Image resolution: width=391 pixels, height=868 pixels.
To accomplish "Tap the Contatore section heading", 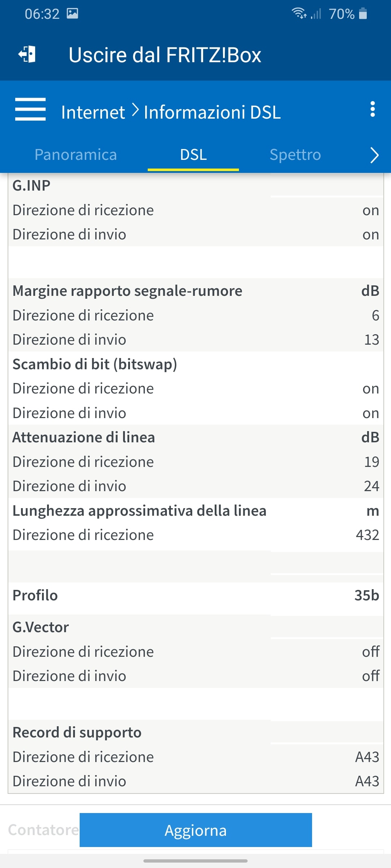I will (x=43, y=830).
